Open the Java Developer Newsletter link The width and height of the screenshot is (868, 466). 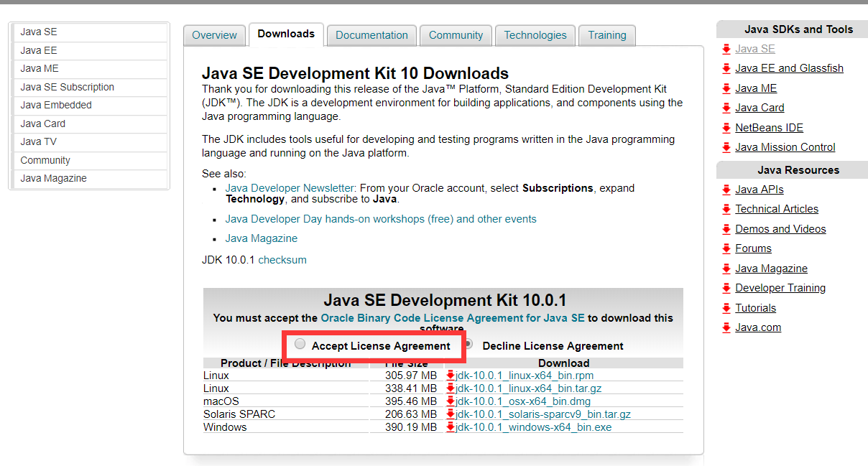290,188
